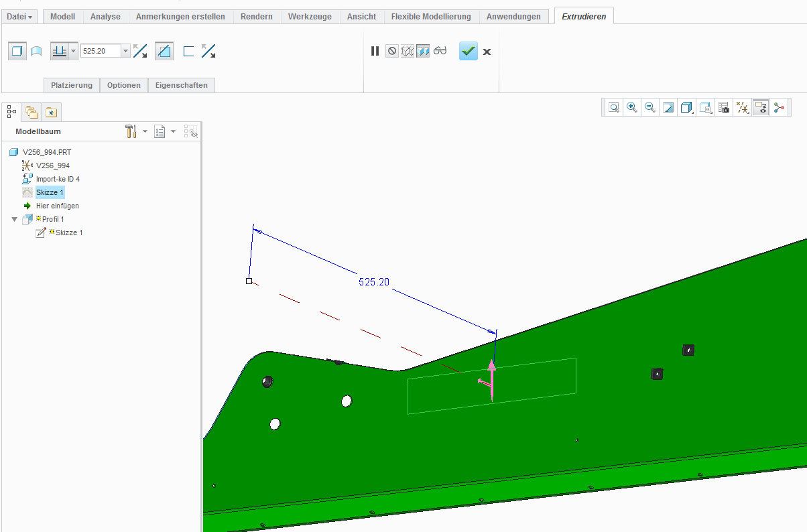
Task: Flip material side direction icon
Action: tap(208, 51)
